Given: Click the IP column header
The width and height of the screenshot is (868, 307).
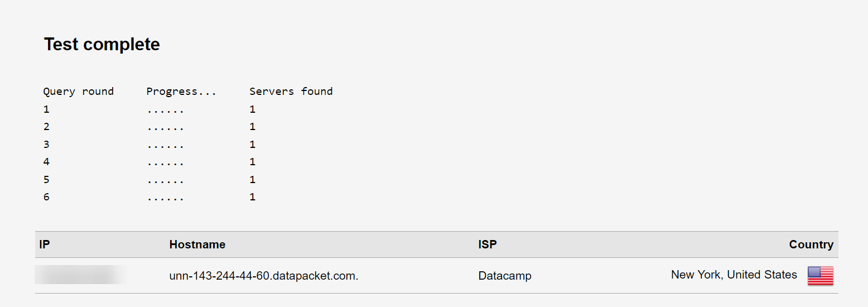Looking at the screenshot, I should [x=44, y=244].
